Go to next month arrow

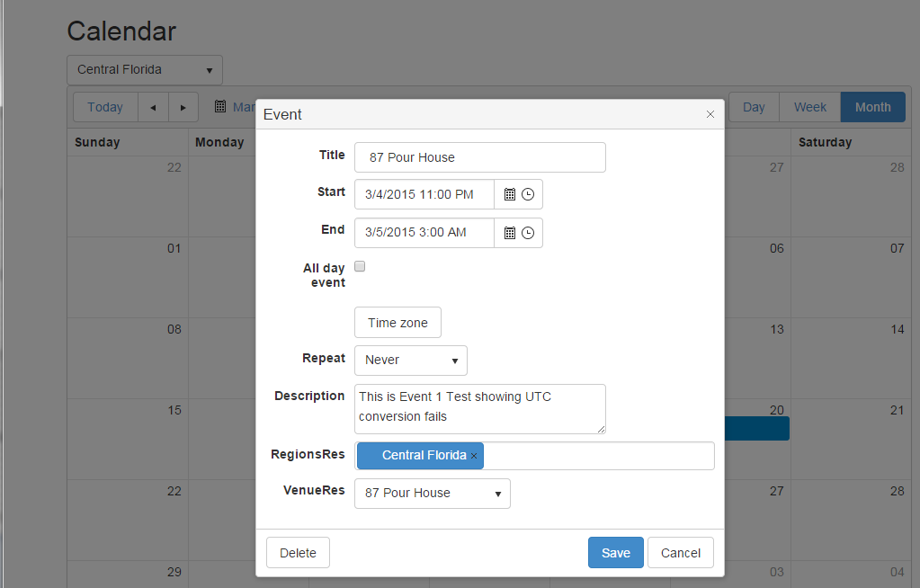click(183, 107)
